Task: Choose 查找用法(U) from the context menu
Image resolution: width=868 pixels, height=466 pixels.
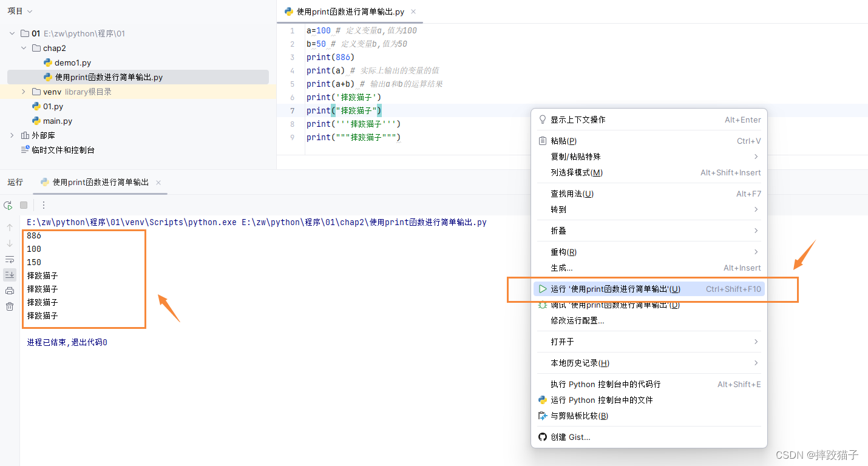Action: point(649,194)
